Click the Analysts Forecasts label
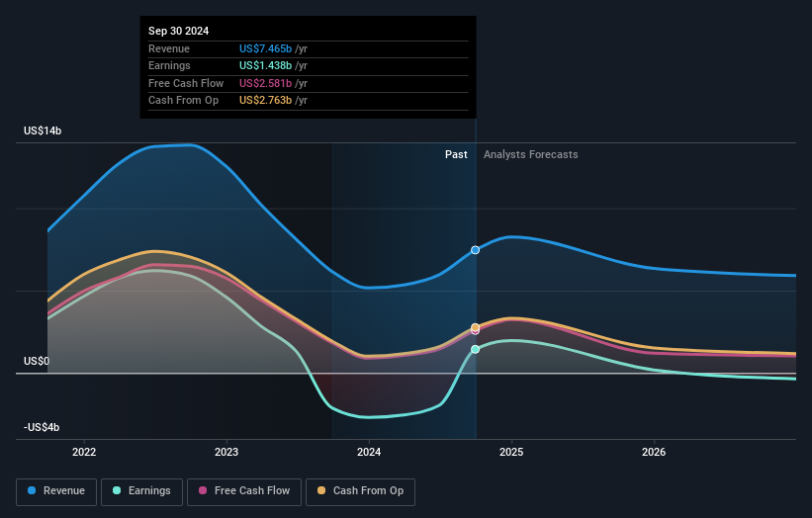812x518 pixels. pyautogui.click(x=531, y=154)
